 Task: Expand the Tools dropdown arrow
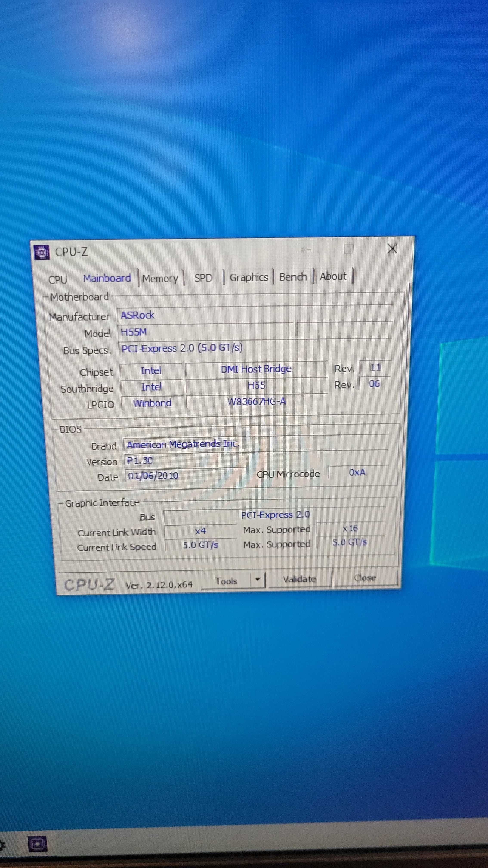click(x=258, y=580)
